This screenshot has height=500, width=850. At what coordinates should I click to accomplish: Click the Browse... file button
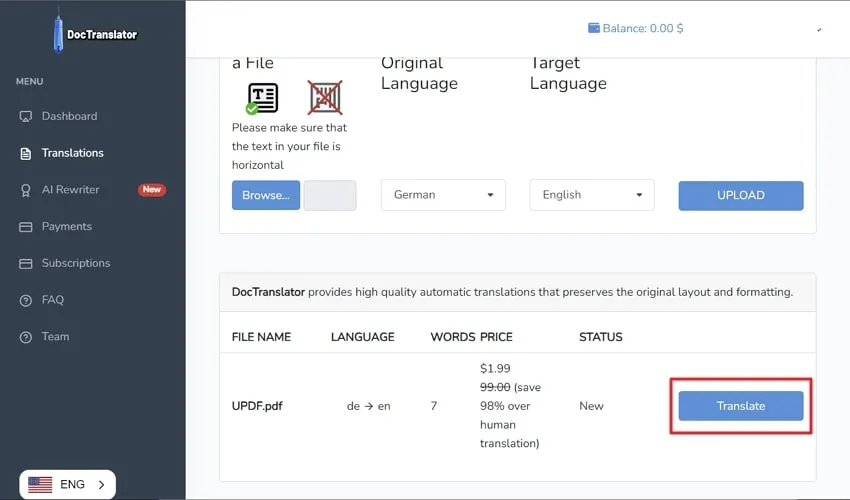pyautogui.click(x=266, y=195)
